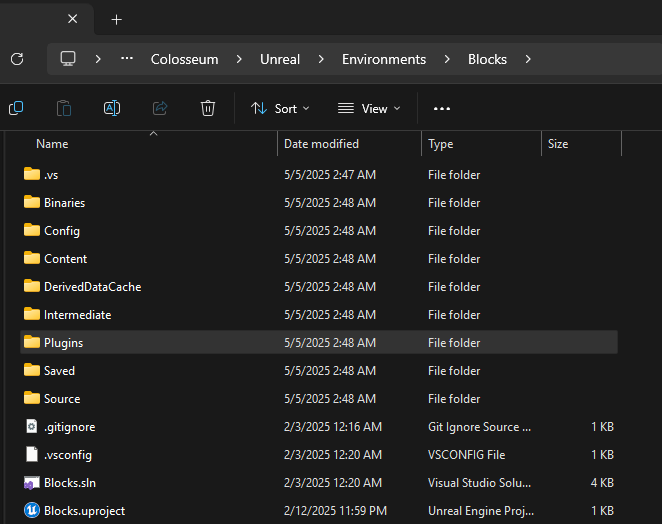Select the Blocks.sln file name

click(x=70, y=483)
